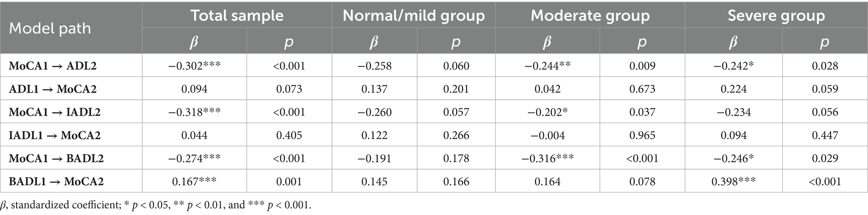Click the p value 0.673 cell

point(642,89)
